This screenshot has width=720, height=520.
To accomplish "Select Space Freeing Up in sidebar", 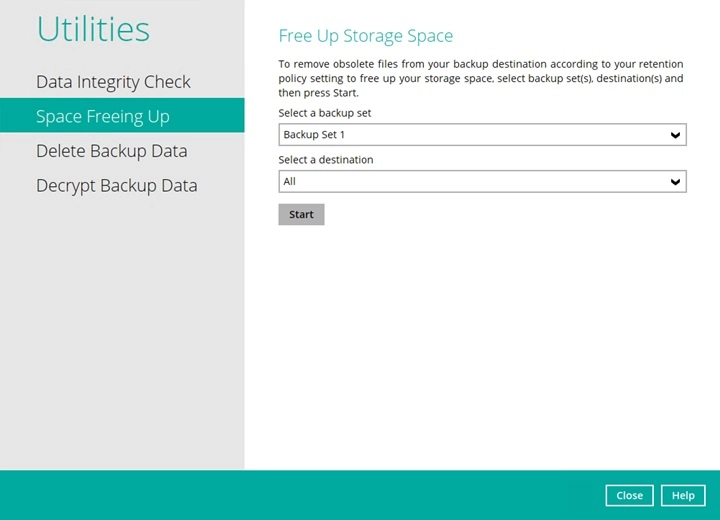I will pos(103,116).
